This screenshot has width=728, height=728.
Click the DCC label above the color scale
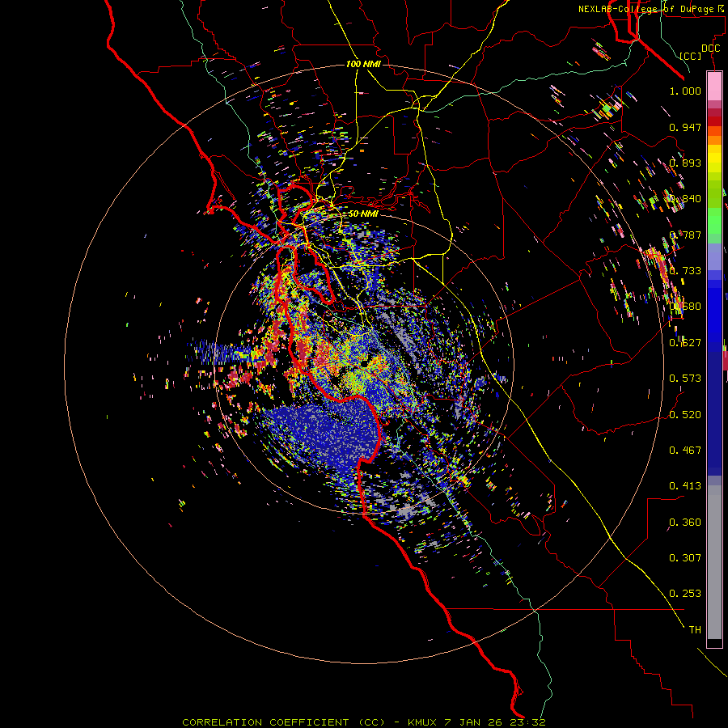(x=710, y=49)
